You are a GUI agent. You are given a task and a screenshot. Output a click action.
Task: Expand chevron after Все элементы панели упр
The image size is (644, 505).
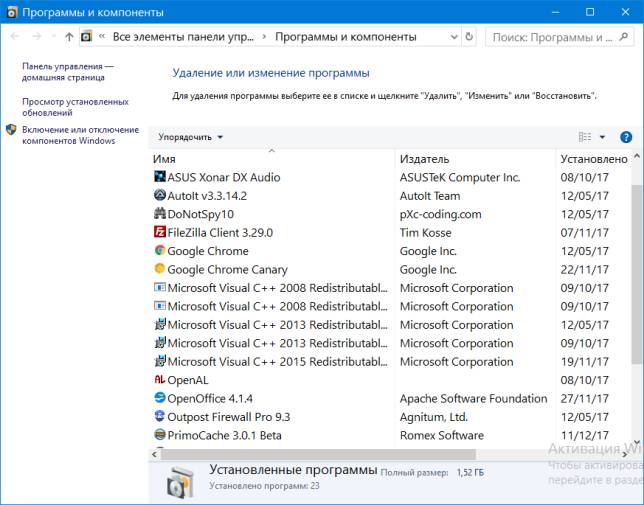pyautogui.click(x=264, y=37)
